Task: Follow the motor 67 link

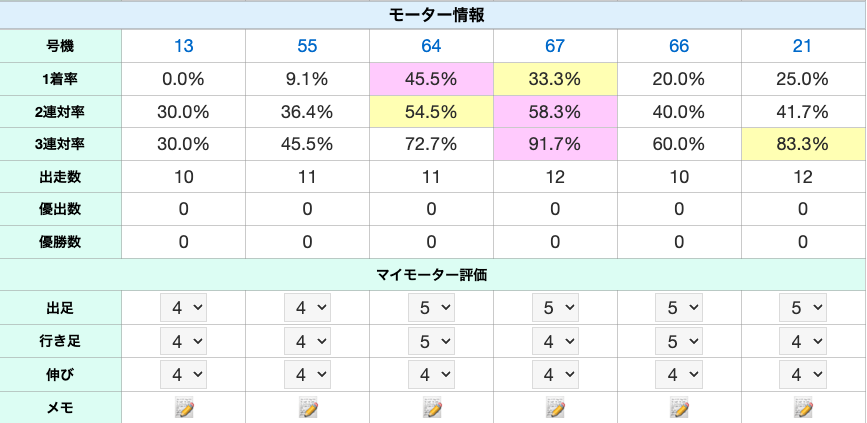Action: click(x=556, y=46)
